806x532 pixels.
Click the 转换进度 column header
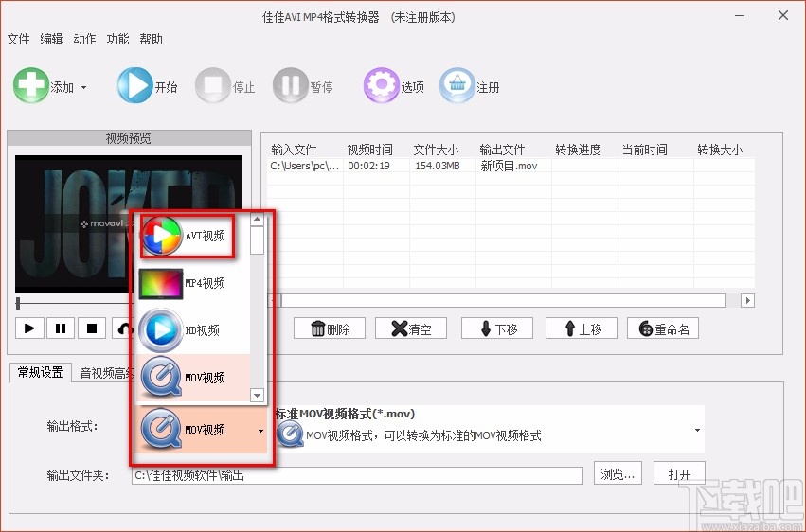[x=579, y=150]
